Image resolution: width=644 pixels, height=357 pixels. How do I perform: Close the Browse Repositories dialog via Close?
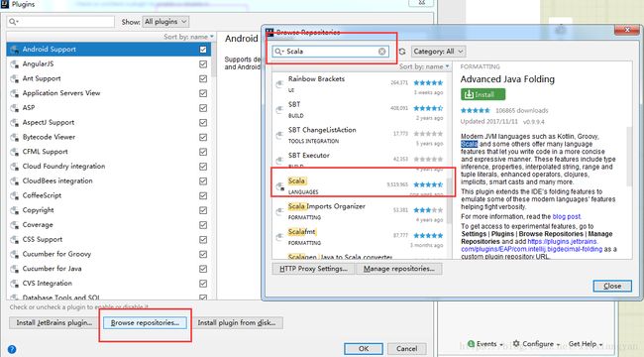pyautogui.click(x=612, y=286)
